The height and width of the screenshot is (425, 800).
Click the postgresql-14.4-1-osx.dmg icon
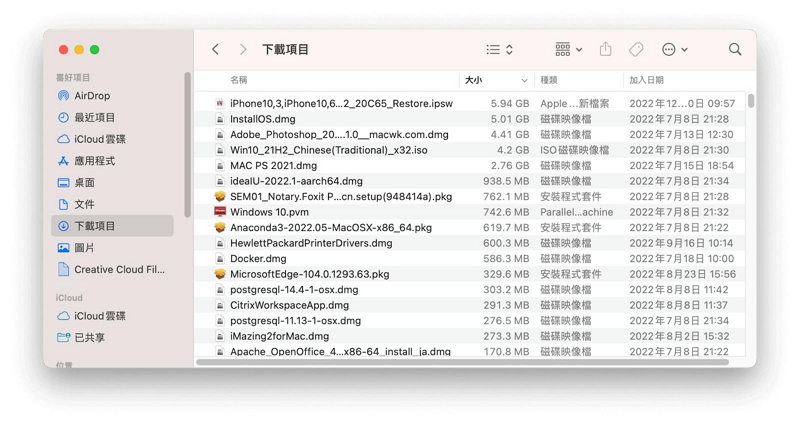(219, 290)
